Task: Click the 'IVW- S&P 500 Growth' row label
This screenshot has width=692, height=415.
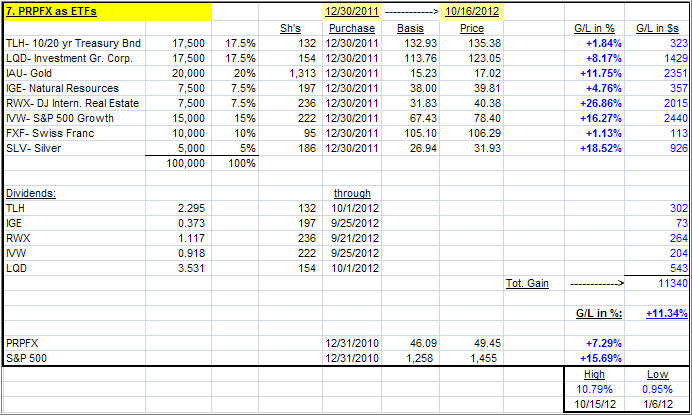Action: pyautogui.click(x=60, y=118)
